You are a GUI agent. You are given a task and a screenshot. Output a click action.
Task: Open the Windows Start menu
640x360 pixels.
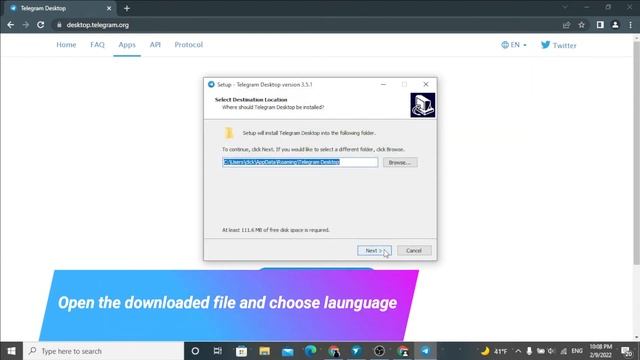tap(11, 351)
